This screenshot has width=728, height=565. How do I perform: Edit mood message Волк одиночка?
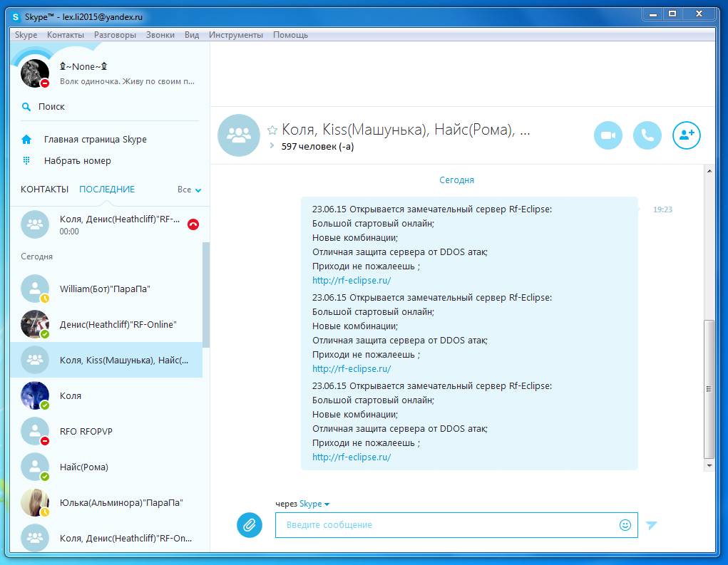[x=127, y=81]
